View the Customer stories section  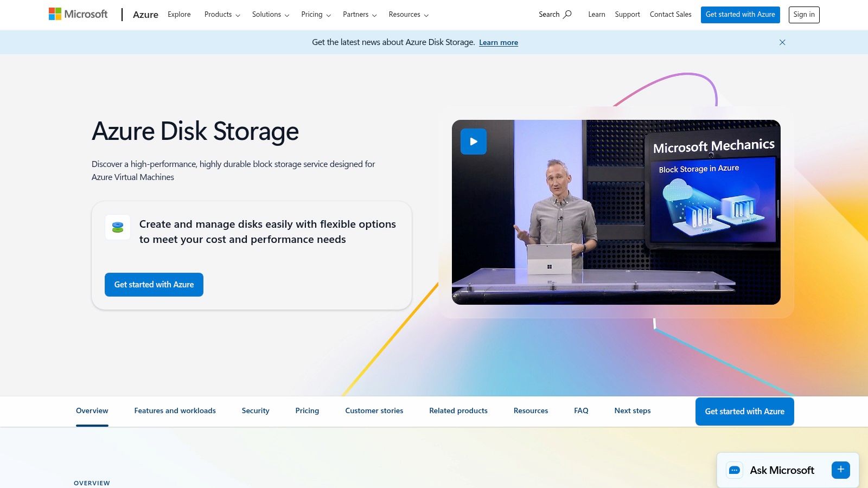click(x=374, y=410)
